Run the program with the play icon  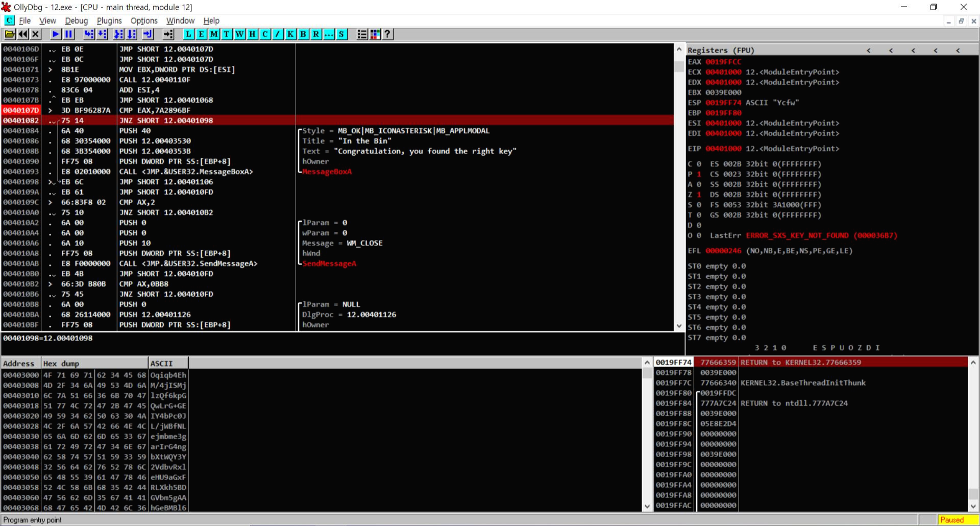pos(56,34)
